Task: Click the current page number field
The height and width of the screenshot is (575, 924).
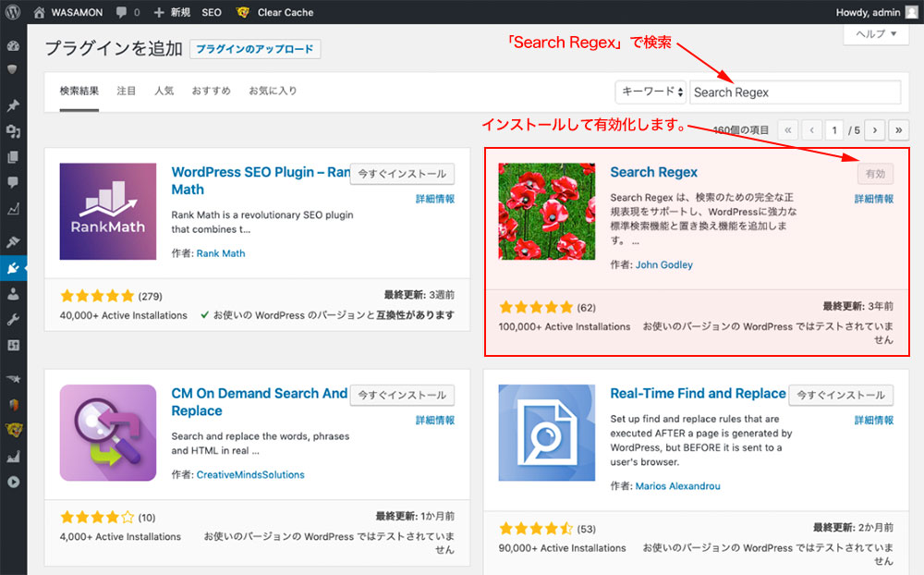Action: [x=833, y=130]
